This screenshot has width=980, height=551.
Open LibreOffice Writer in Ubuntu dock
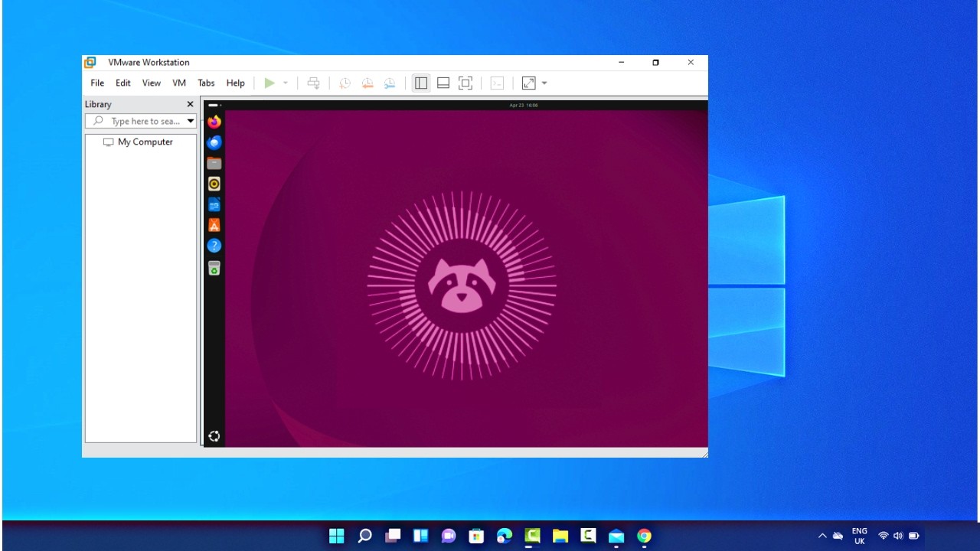(214, 204)
